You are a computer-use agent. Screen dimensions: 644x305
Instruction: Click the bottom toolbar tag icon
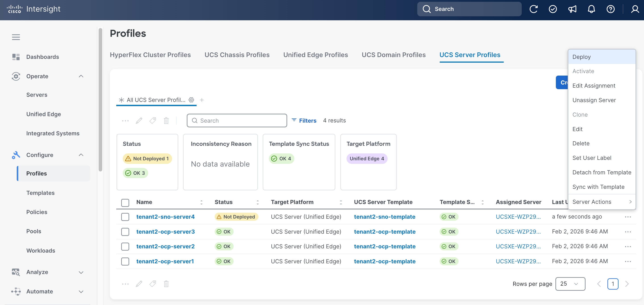click(x=152, y=284)
